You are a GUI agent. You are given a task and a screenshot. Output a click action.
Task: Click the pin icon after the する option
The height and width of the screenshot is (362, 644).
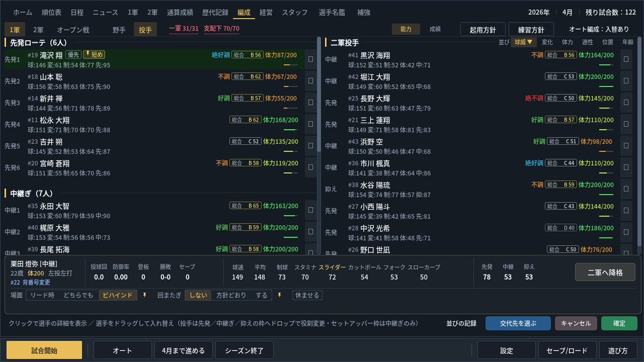coord(279,295)
